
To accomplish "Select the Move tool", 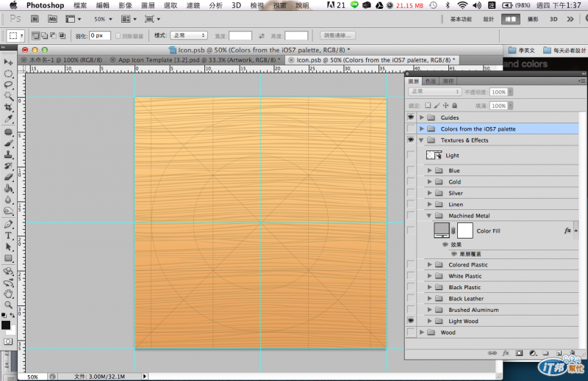I will coord(9,62).
